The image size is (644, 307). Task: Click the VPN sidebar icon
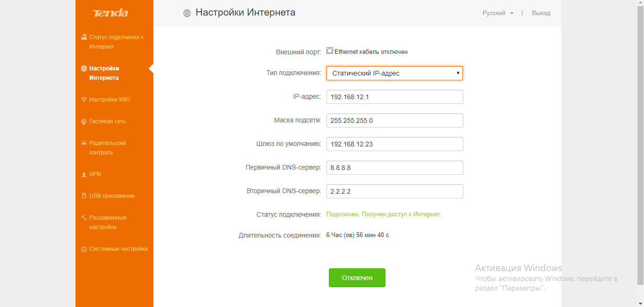84,174
